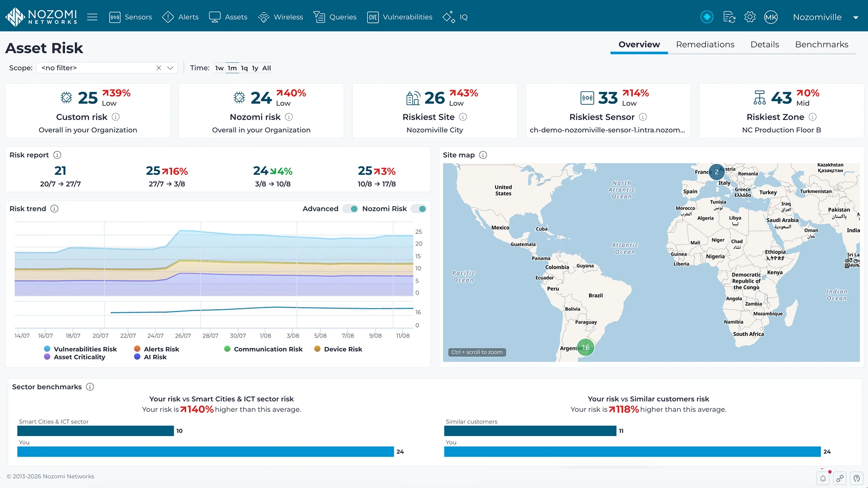The width and height of the screenshot is (868, 488).
Task: Open the hamburger navigation menu
Action: (92, 17)
